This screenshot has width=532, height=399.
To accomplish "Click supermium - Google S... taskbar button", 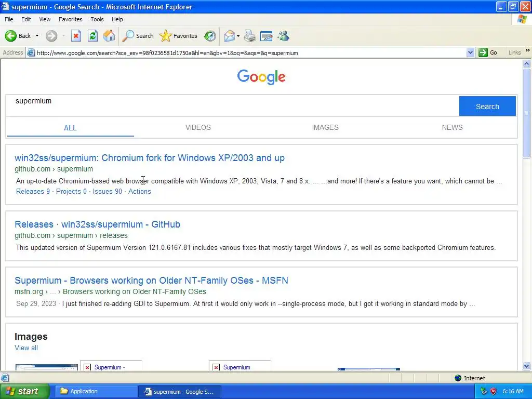I will point(180,392).
